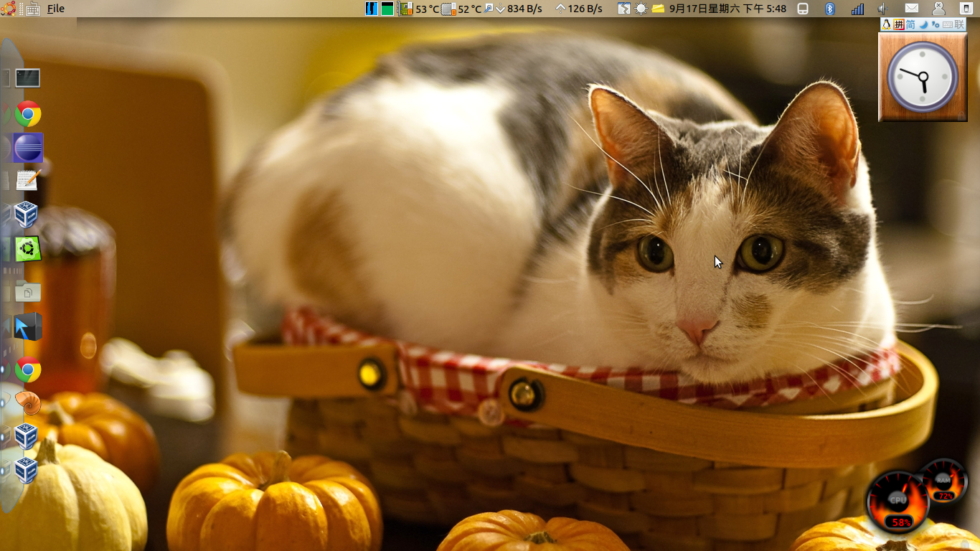Open the orange seashell dock icon
This screenshot has width=980, height=551.
[x=28, y=403]
